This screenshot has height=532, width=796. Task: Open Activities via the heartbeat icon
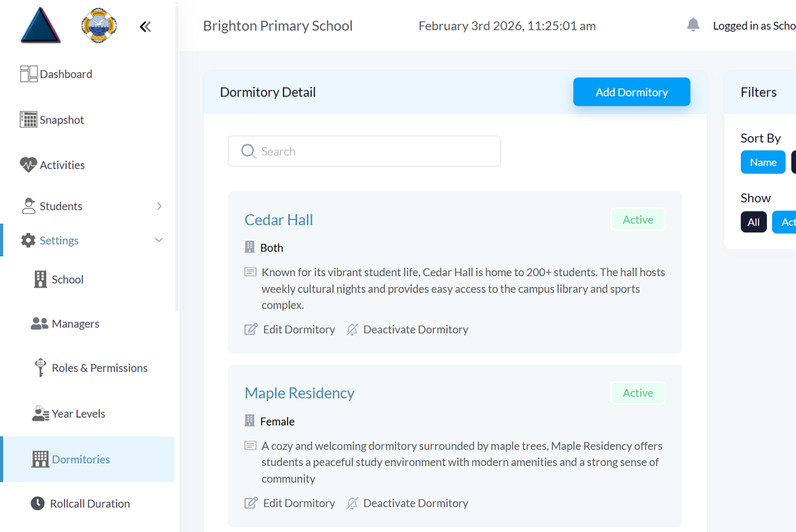coord(29,165)
